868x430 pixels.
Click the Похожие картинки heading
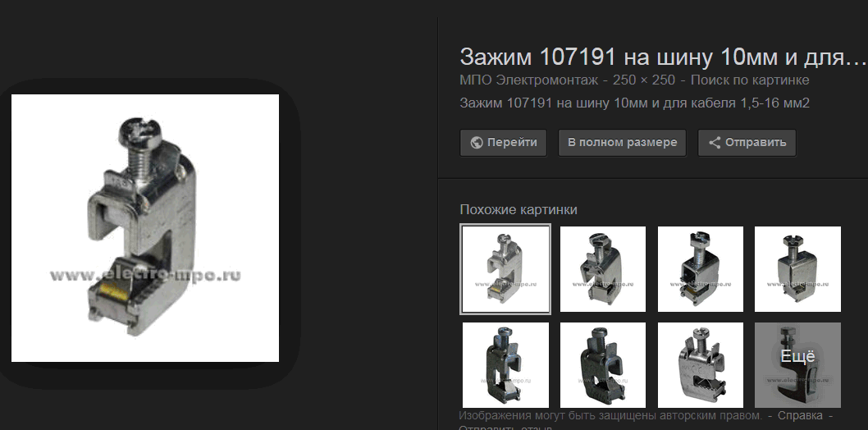pos(519,210)
